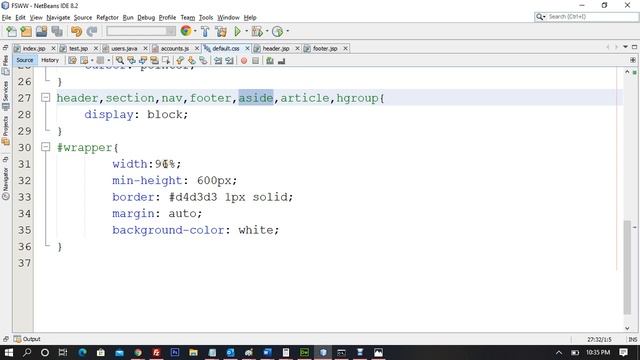This screenshot has height=360, width=640.
Task: Go to next bookmark icon
Action: [191, 60]
